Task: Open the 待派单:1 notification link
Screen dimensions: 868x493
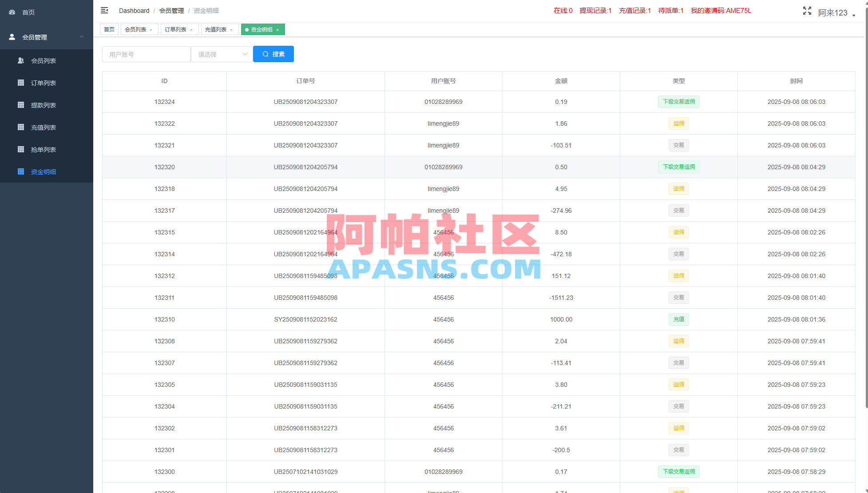Action: click(671, 11)
